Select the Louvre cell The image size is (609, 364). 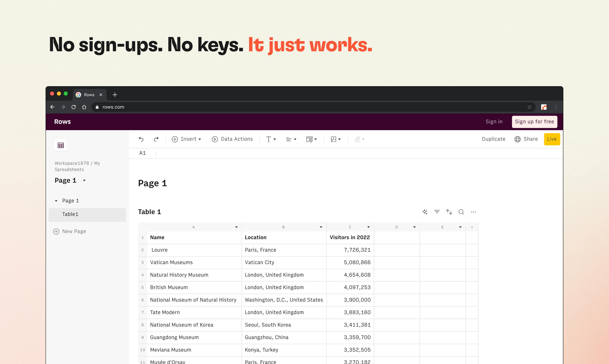(194, 250)
